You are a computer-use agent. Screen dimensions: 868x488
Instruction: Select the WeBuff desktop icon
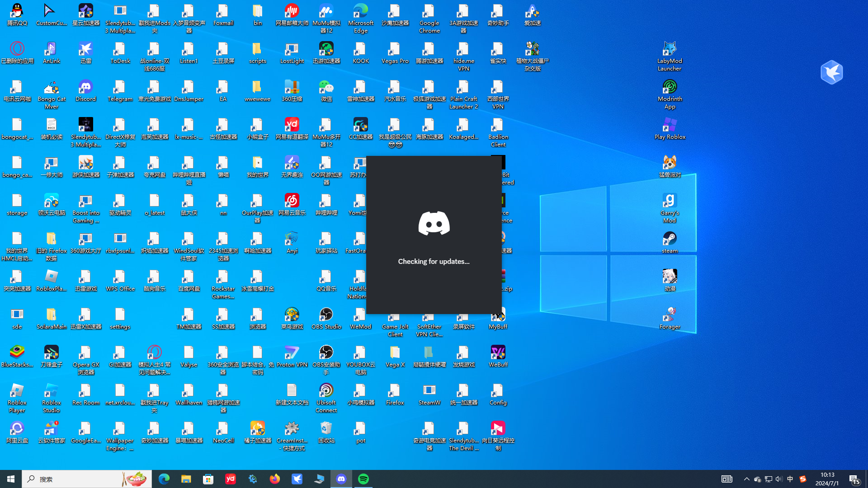click(x=498, y=356)
